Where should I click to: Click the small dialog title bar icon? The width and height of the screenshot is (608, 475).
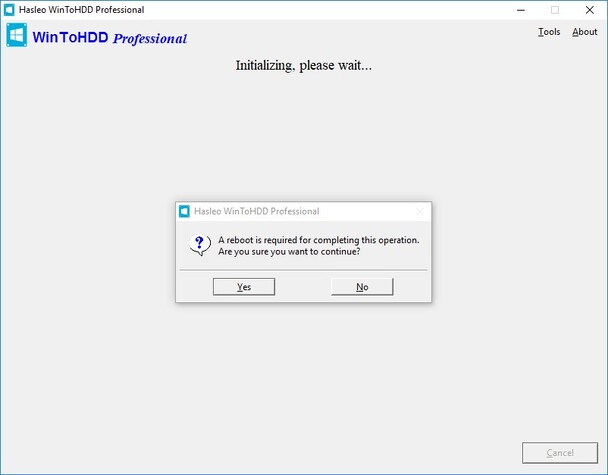(x=184, y=211)
